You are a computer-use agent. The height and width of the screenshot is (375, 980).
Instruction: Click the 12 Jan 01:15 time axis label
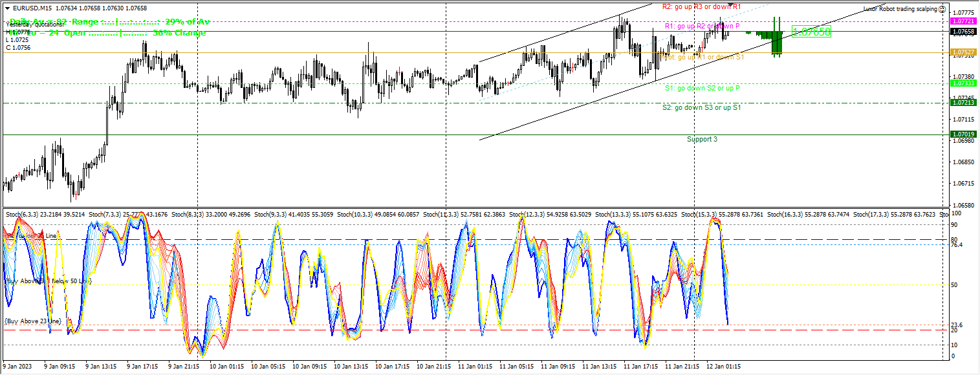tap(723, 367)
